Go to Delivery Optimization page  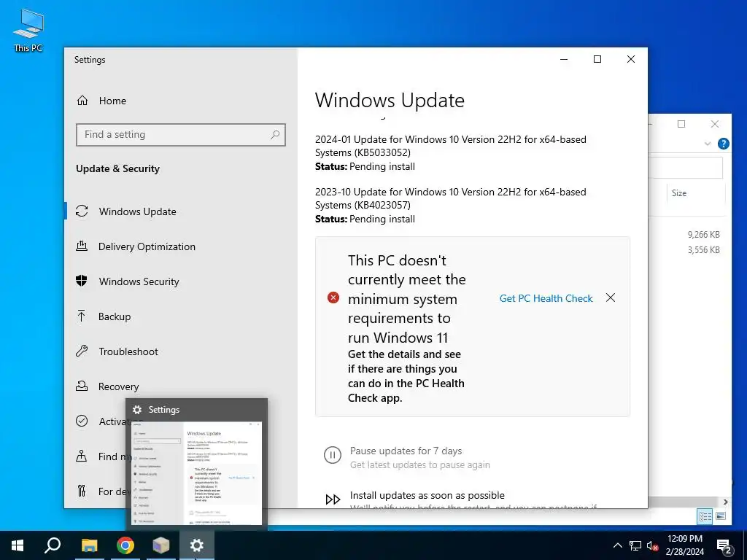147,246
